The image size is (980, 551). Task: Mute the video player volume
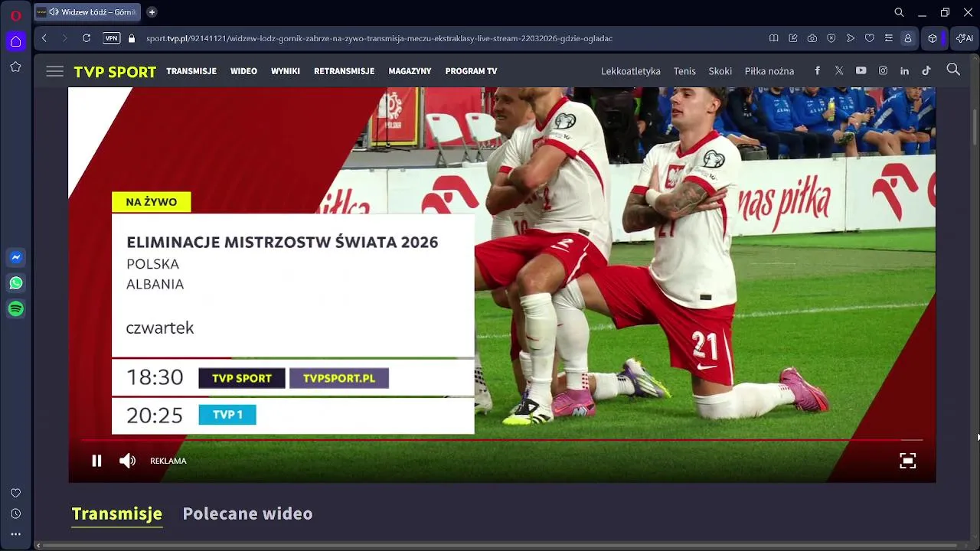(x=127, y=461)
